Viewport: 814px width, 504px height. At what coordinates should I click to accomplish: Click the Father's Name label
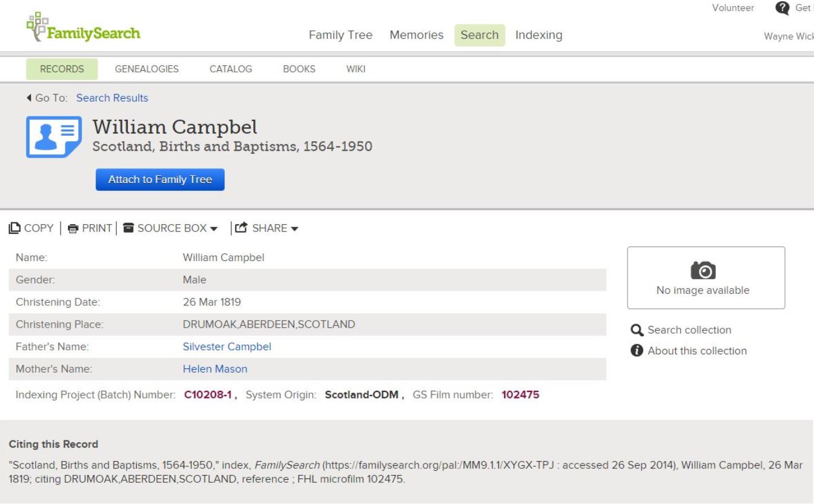[52, 346]
